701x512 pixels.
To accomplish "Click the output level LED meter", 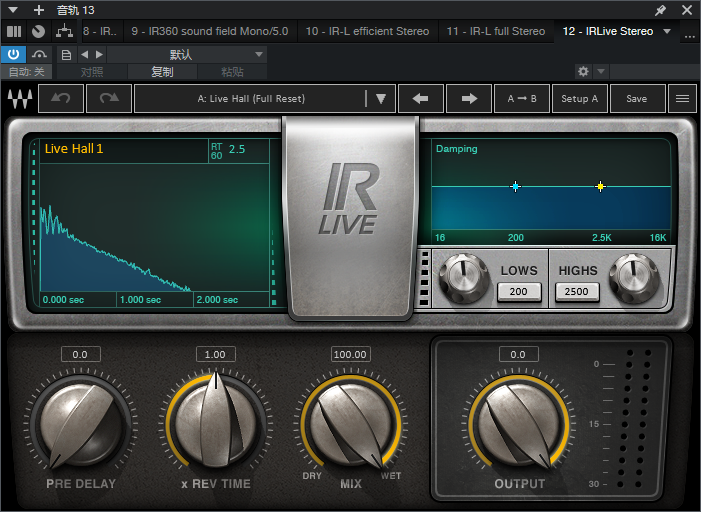I will pos(634,419).
